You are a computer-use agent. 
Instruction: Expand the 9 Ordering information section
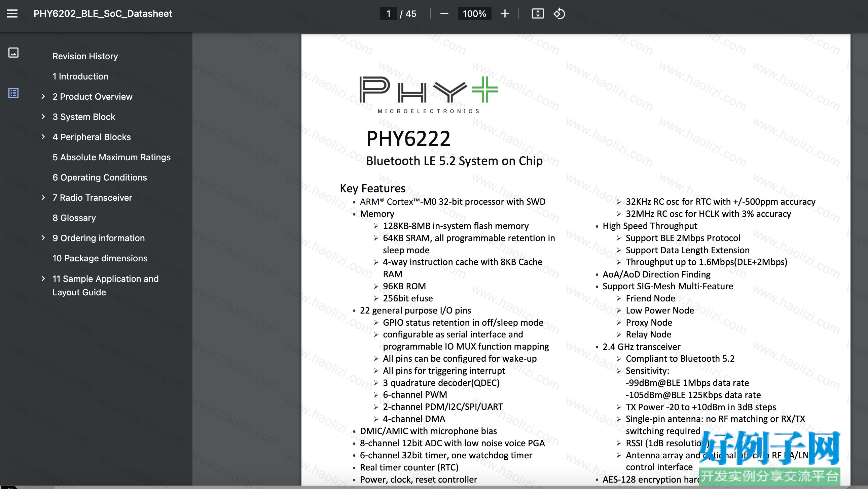(43, 238)
